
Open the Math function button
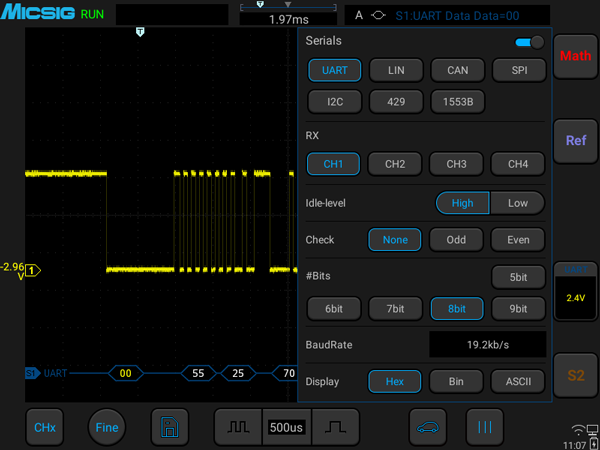[575, 56]
